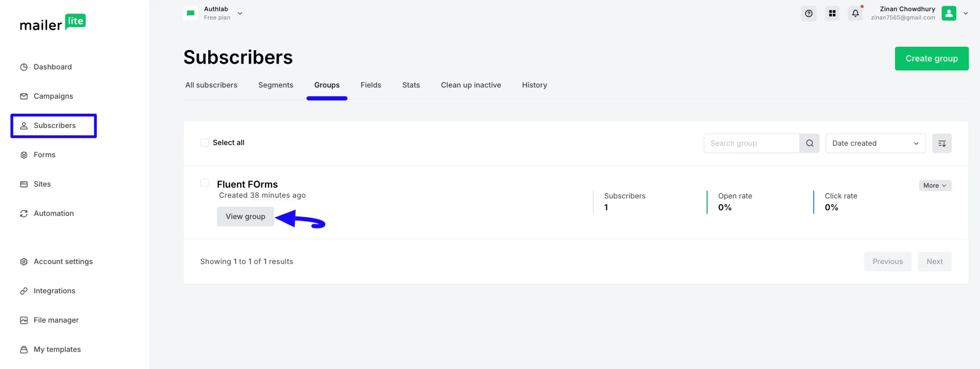Expand the user profile menu chevron
This screenshot has width=980, height=369.
965,13
